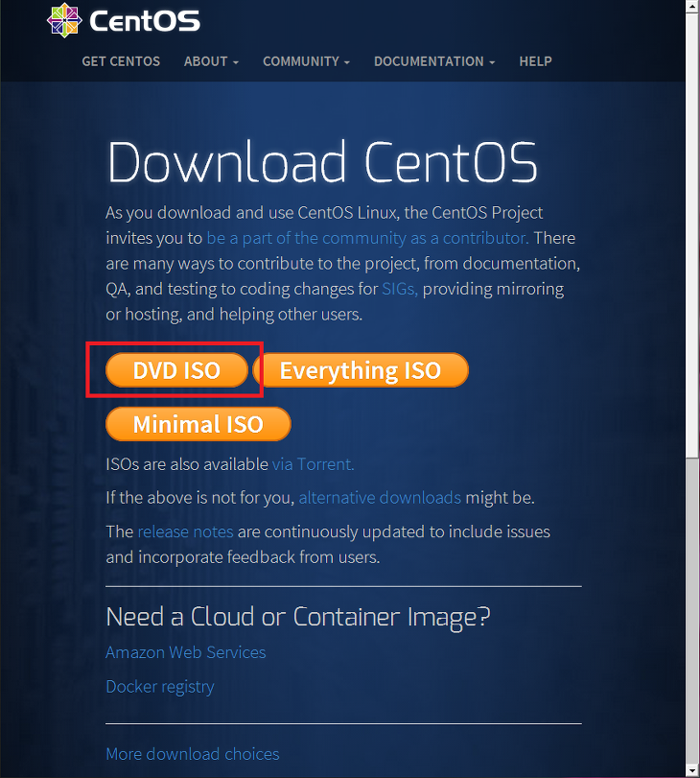Click the 'Need a Cloud or Container Image?' heading
Image resolution: width=700 pixels, height=778 pixels.
tap(298, 617)
